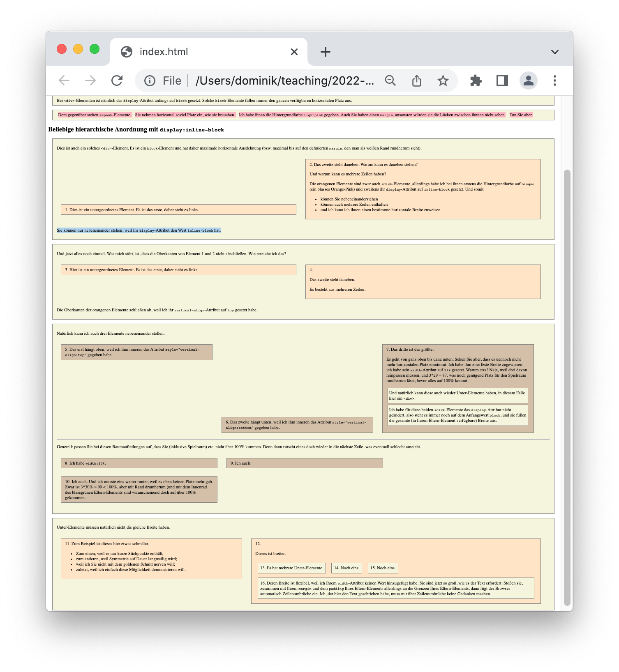Screen dimensions: 619x672
Task: Click text '11. Zum Beispiel ist dieses hier'
Action: 107,543
